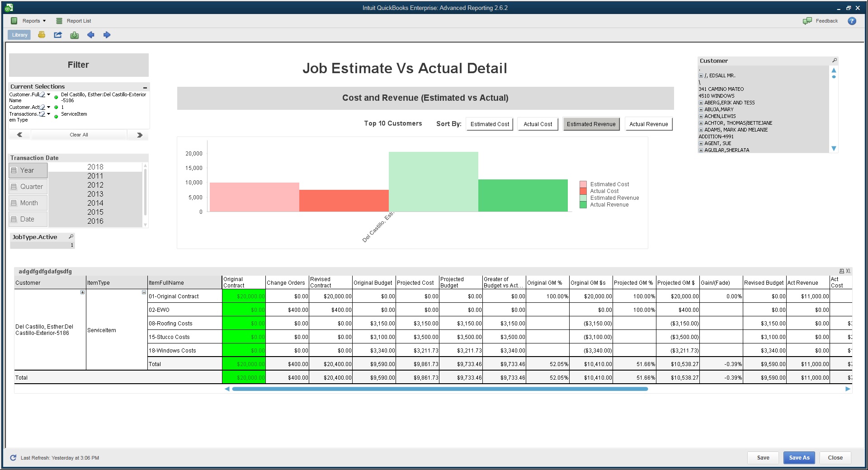This screenshot has width=868, height=470.
Task: Click Clear All selections
Action: coord(79,135)
